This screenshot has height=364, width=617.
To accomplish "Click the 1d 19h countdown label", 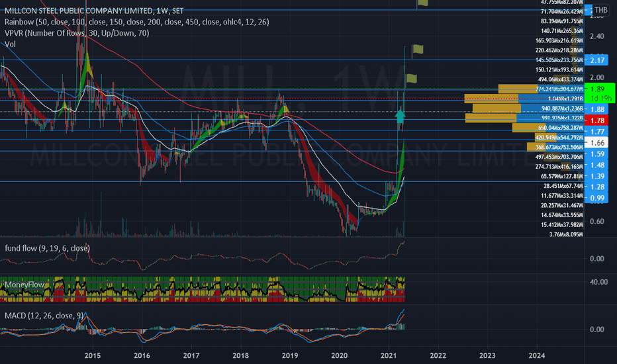I will tap(601, 98).
